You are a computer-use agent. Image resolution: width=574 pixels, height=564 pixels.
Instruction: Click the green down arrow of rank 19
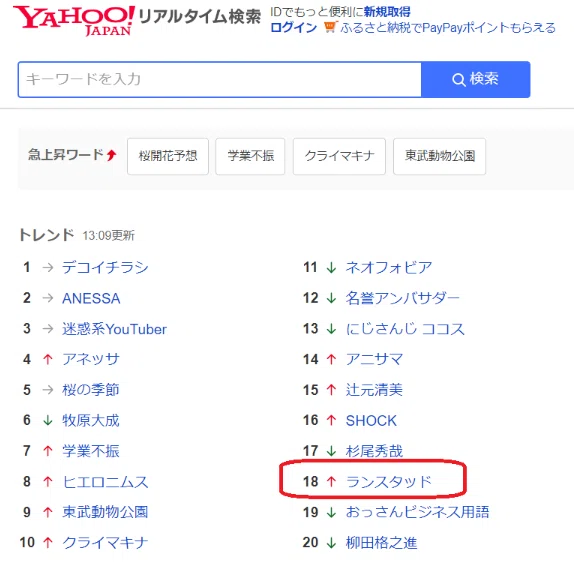tap(331, 512)
